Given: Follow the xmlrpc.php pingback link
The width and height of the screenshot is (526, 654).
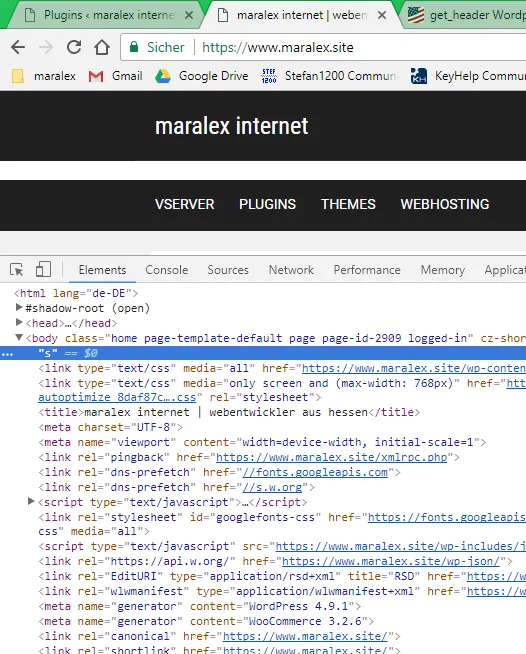Looking at the screenshot, I should tap(332, 457).
